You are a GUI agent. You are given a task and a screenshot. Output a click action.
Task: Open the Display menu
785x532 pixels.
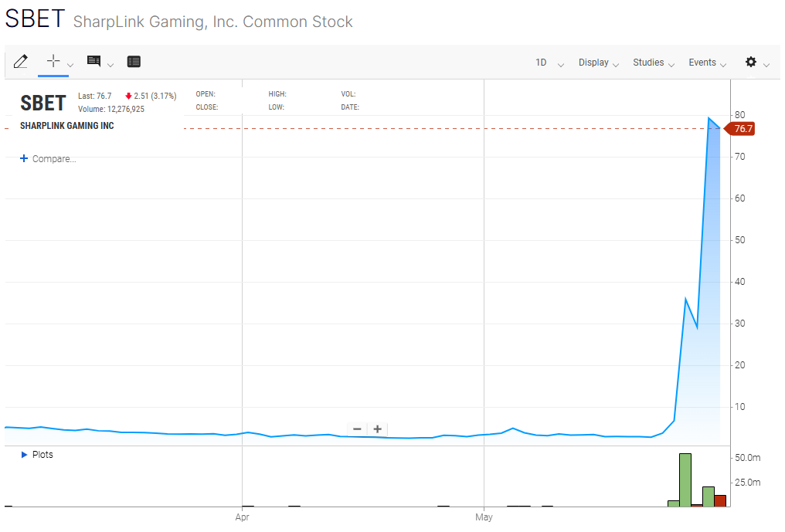pos(593,63)
